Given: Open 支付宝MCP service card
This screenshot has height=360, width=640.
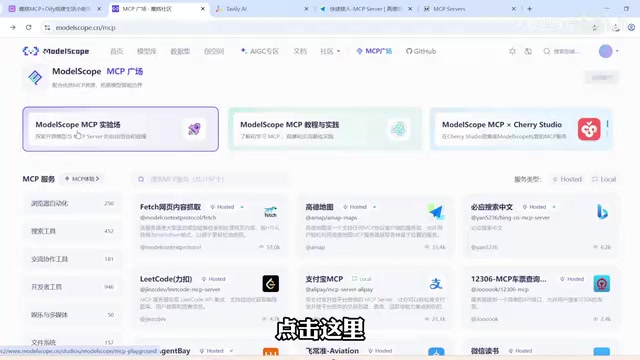Looking at the screenshot, I should point(375,298).
